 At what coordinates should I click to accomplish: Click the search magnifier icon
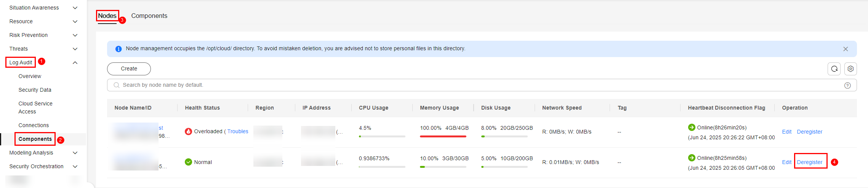pyautogui.click(x=117, y=85)
